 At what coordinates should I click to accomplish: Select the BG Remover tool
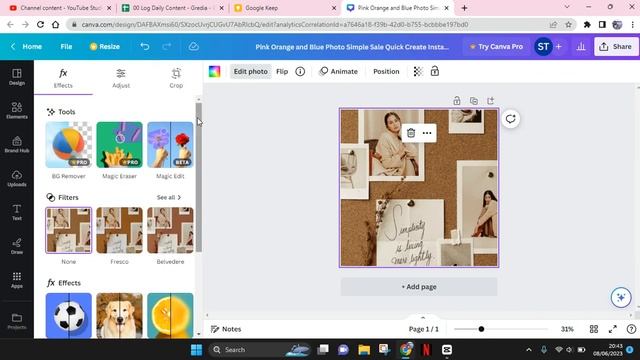69,145
